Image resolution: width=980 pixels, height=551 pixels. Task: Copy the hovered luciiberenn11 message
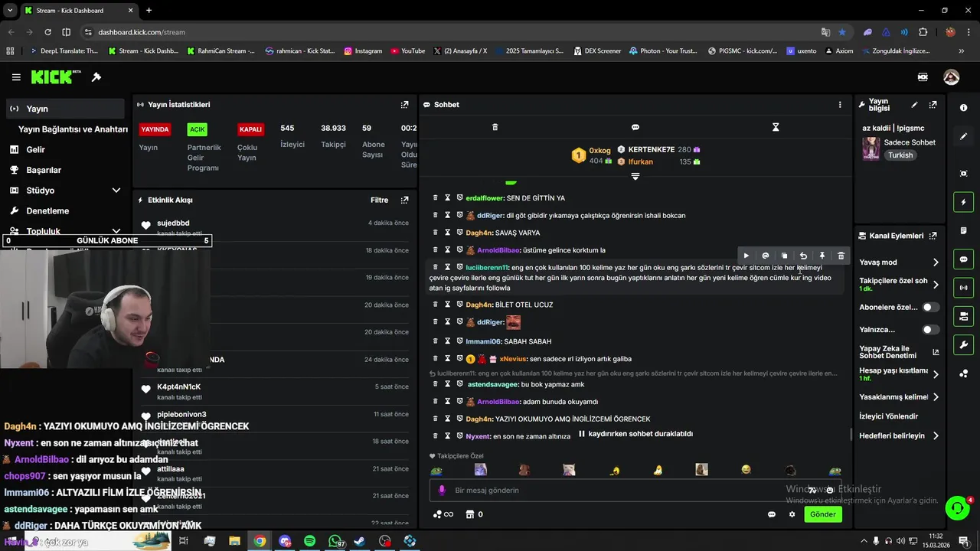(784, 256)
